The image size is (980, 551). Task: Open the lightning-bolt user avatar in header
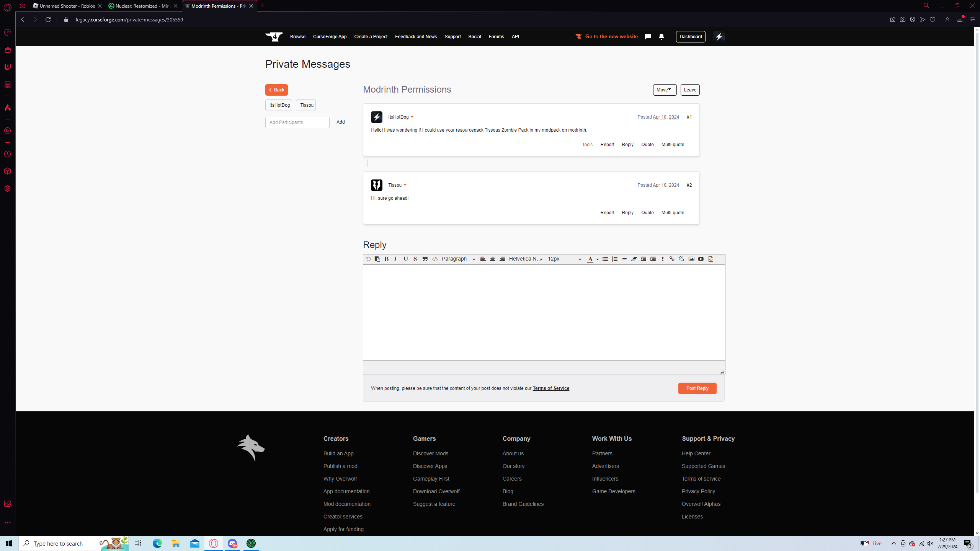coord(719,37)
